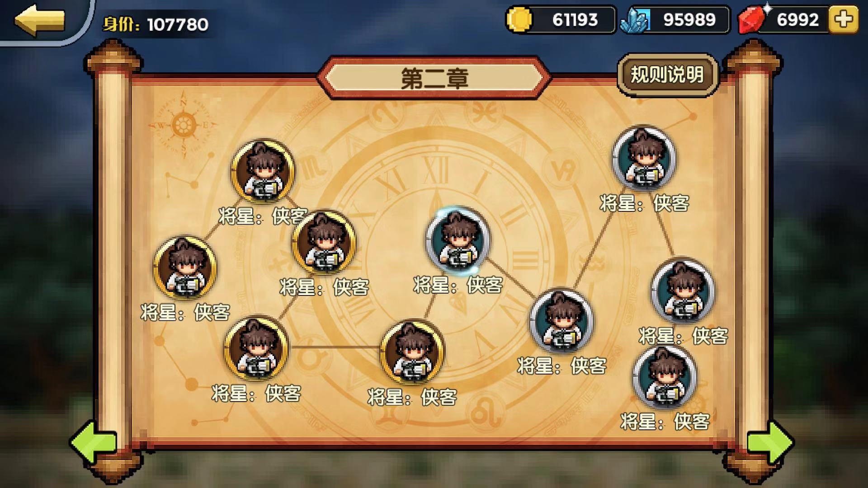Click the 第二章 chapter title banner
The height and width of the screenshot is (488, 868).
coord(434,78)
